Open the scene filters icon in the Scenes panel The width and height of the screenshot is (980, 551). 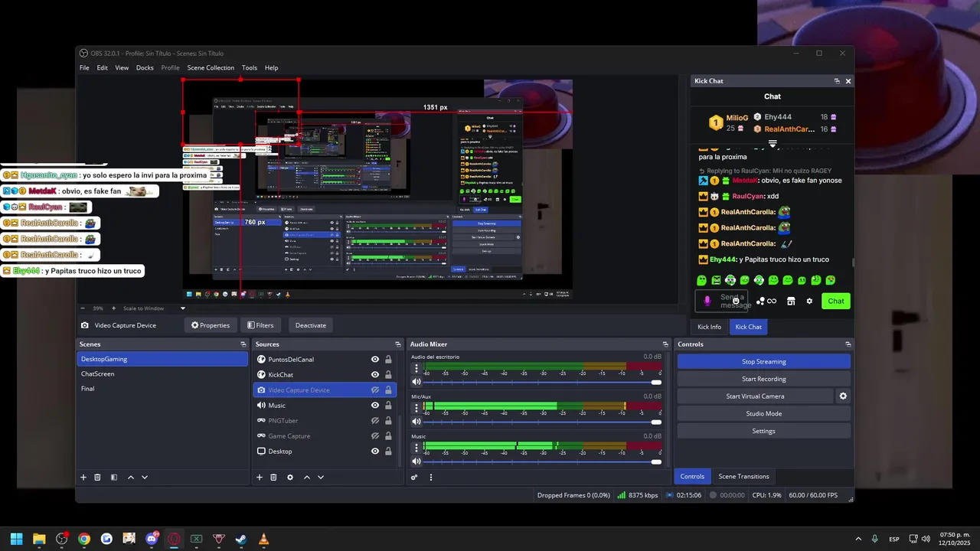pos(114,478)
